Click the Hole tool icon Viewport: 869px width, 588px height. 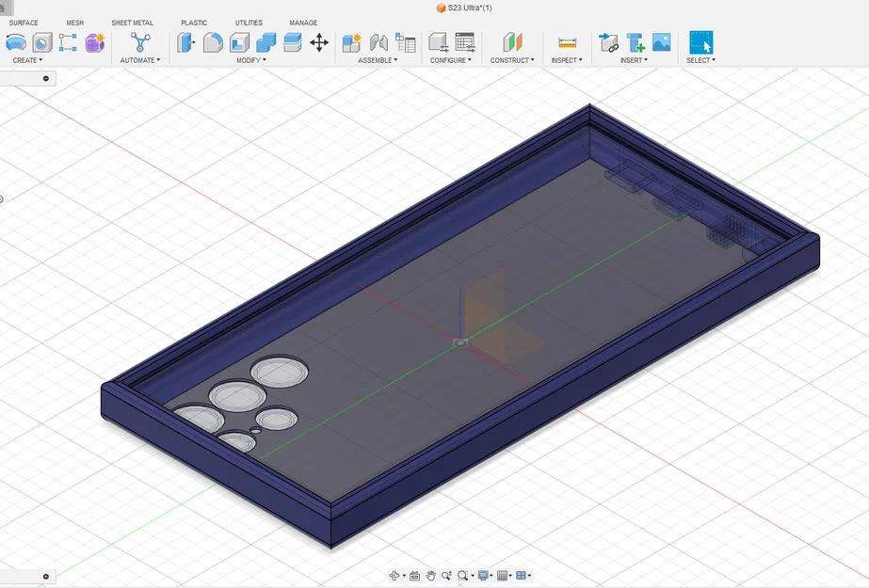pyautogui.click(x=42, y=42)
